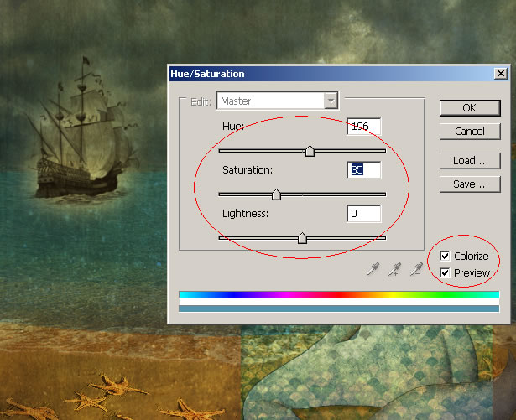Click OK to apply Hue/Saturation

[x=470, y=108]
